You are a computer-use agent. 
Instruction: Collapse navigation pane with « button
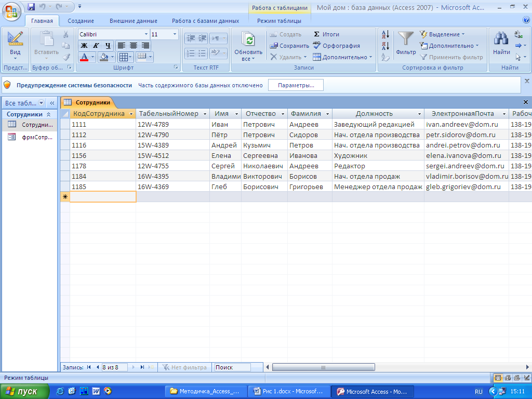pos(52,103)
